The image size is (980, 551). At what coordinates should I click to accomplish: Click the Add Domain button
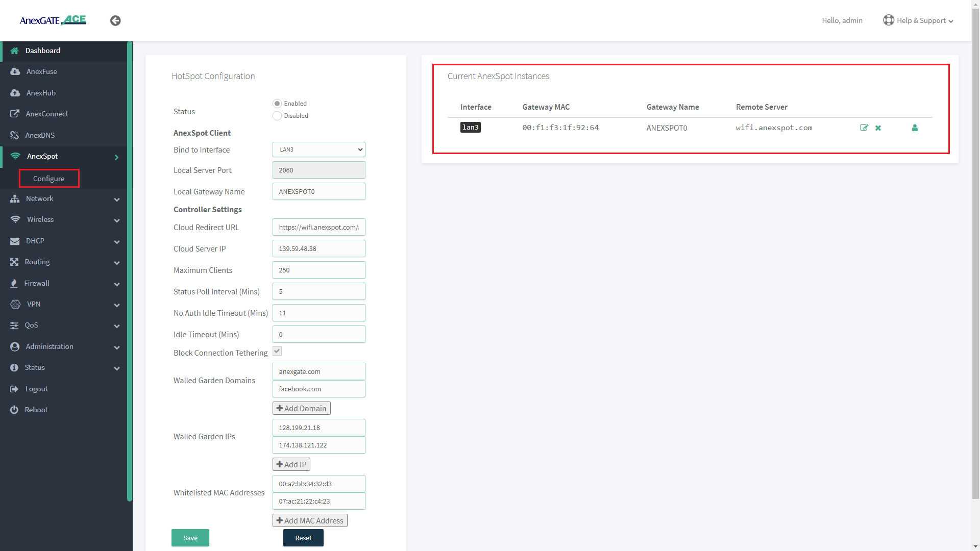tap(301, 408)
